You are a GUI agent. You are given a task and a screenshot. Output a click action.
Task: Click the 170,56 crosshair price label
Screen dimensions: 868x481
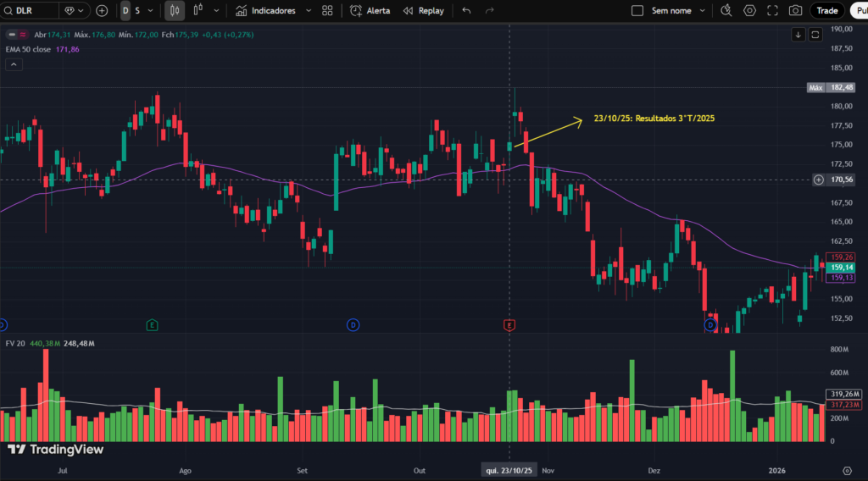pyautogui.click(x=842, y=180)
